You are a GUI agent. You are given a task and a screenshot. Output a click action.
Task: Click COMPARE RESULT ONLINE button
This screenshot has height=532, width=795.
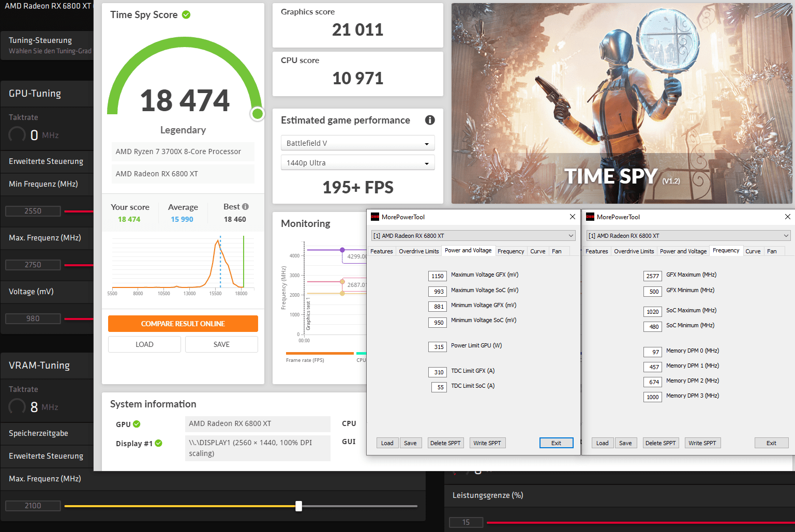point(183,324)
